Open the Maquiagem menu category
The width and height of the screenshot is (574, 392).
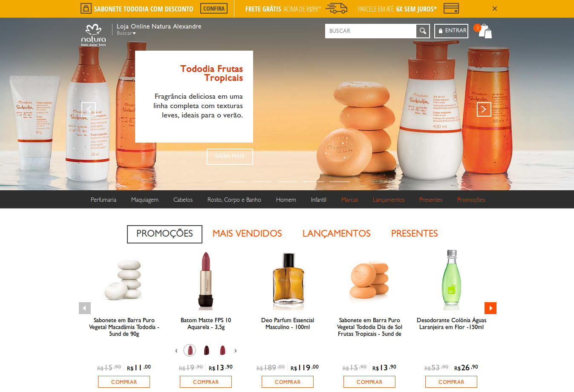click(145, 200)
